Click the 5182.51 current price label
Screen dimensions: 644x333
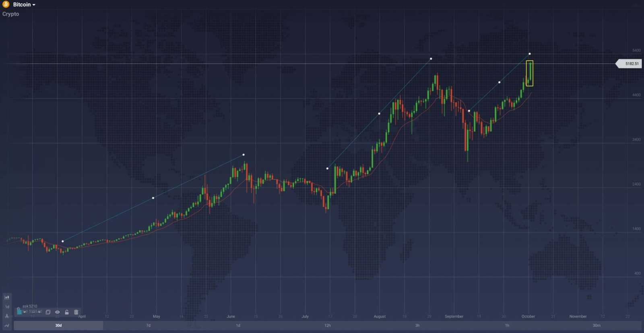click(631, 64)
